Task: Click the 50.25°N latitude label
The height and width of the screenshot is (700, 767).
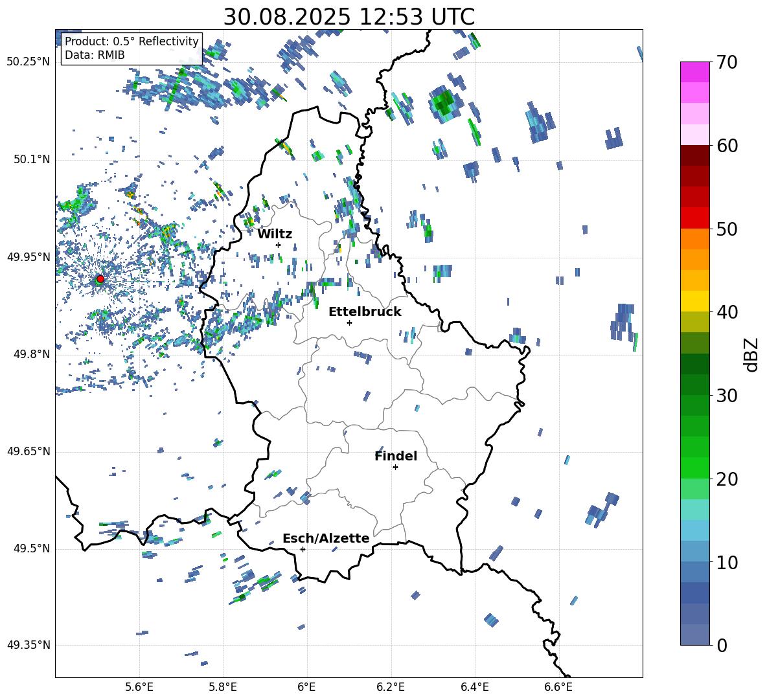Action: coord(29,62)
